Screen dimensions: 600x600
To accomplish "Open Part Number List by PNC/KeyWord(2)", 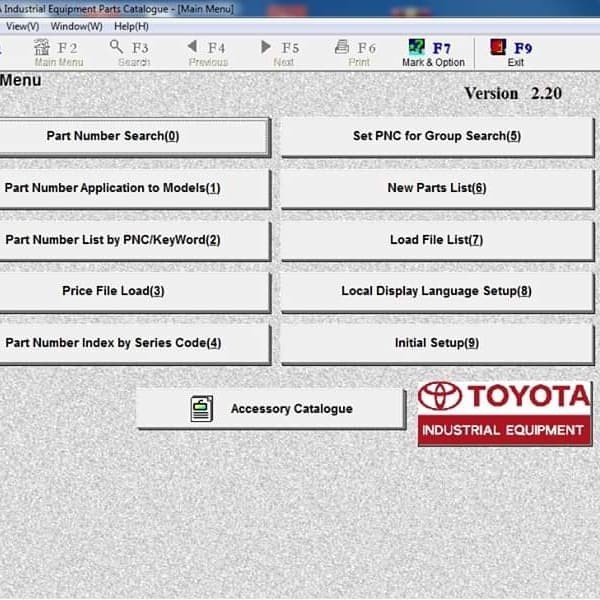I will pyautogui.click(x=135, y=241).
